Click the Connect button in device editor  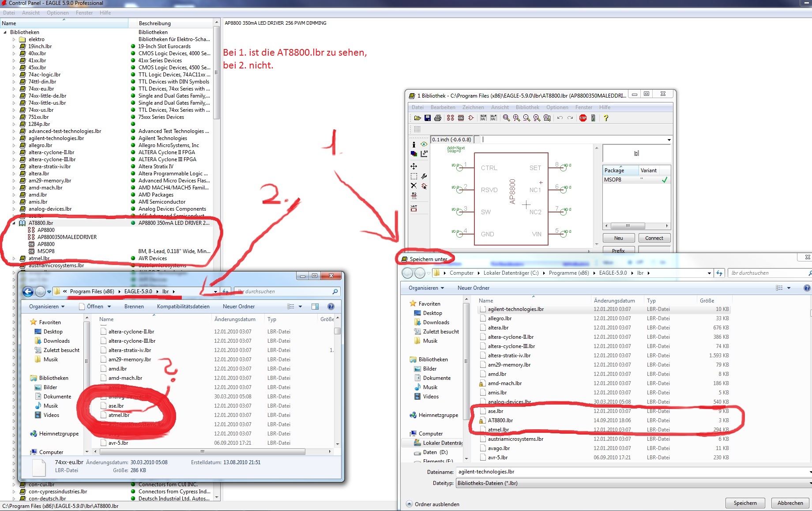[x=654, y=238]
